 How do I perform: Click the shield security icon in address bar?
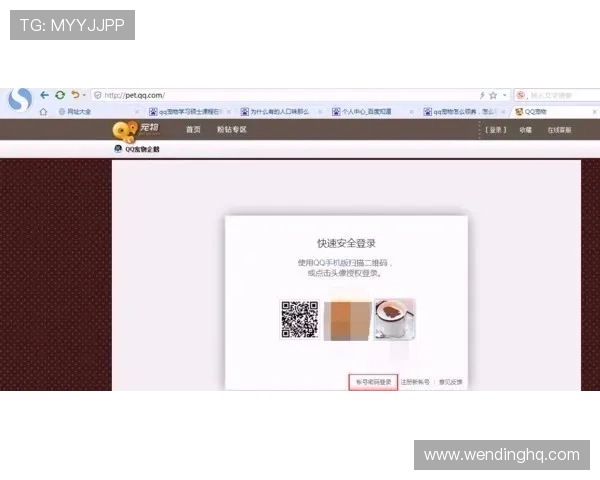coord(98,95)
